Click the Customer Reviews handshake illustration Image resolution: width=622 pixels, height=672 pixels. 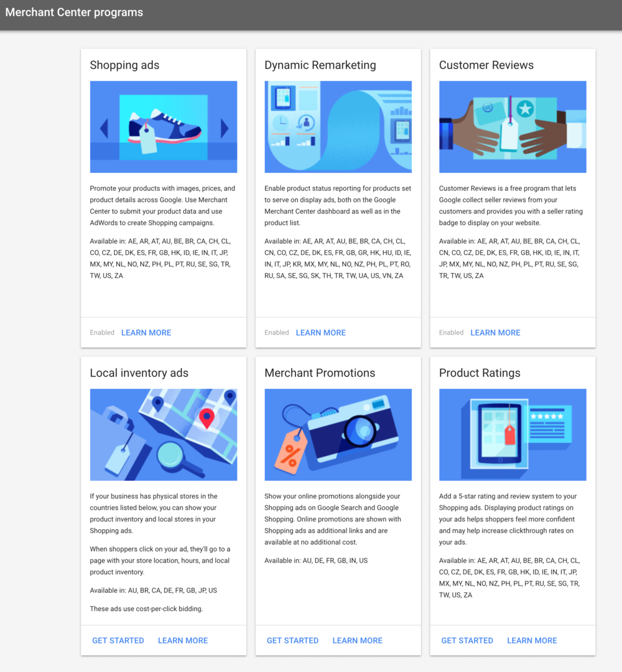(513, 127)
